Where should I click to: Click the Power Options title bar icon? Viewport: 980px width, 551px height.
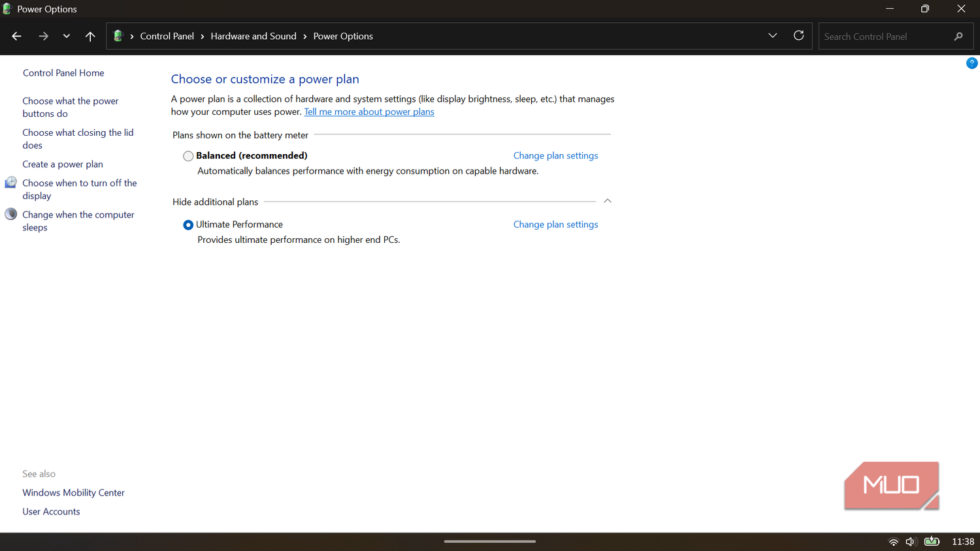click(7, 9)
